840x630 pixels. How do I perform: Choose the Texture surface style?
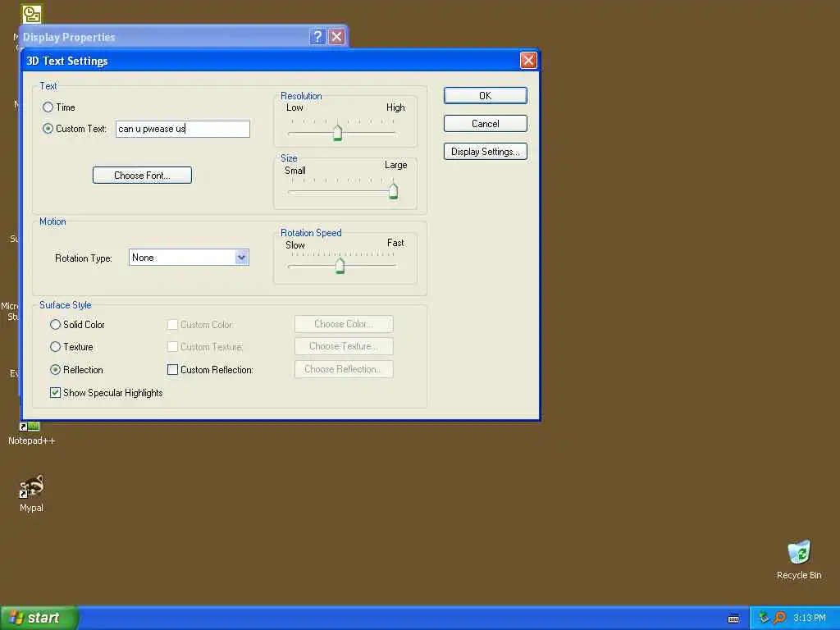click(55, 347)
